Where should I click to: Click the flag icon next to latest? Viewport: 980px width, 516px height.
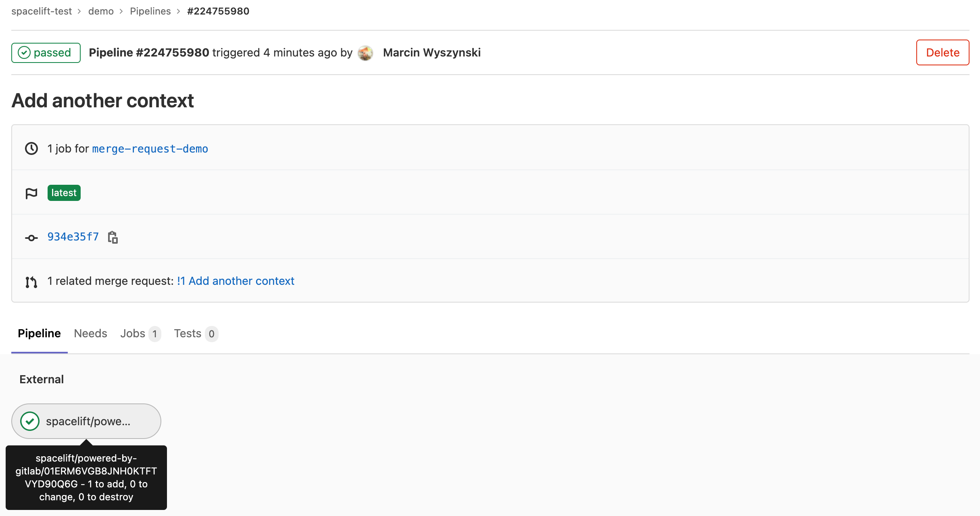coord(31,193)
